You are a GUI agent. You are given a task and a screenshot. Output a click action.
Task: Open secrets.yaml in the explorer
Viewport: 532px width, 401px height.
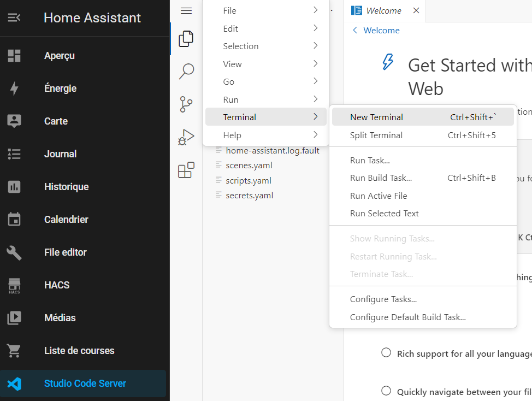(250, 196)
